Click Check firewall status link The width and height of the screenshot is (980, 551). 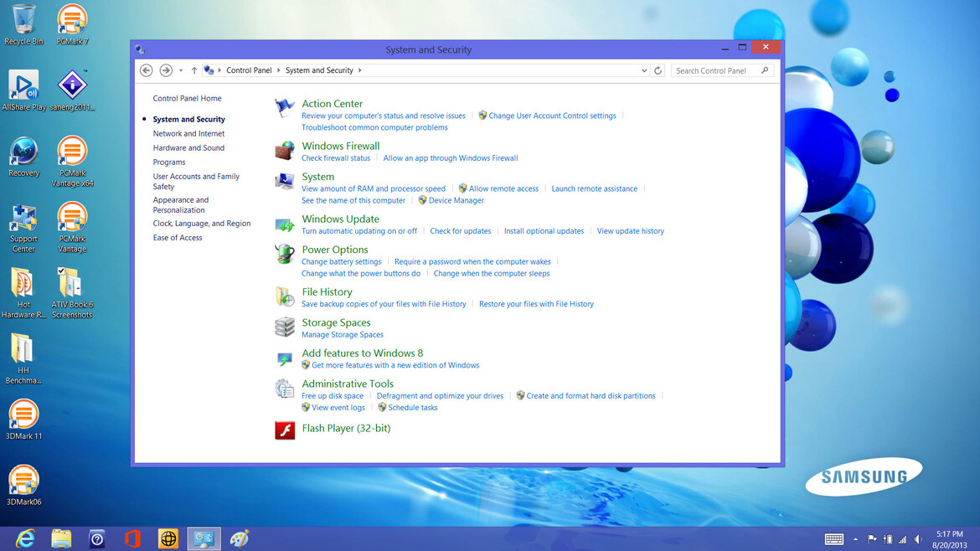click(x=336, y=158)
